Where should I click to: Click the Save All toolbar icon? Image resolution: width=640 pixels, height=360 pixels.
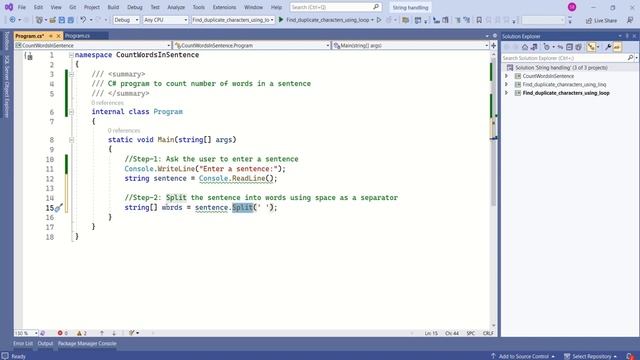click(71, 20)
